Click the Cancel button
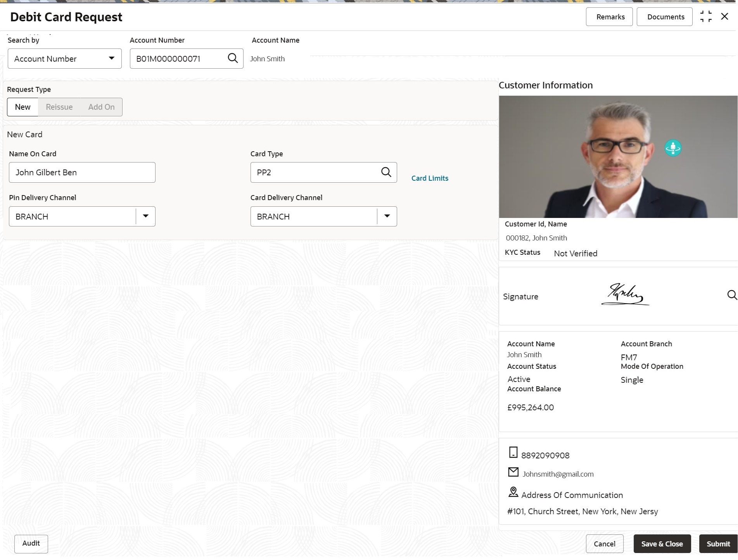The image size is (738, 560). (605, 544)
